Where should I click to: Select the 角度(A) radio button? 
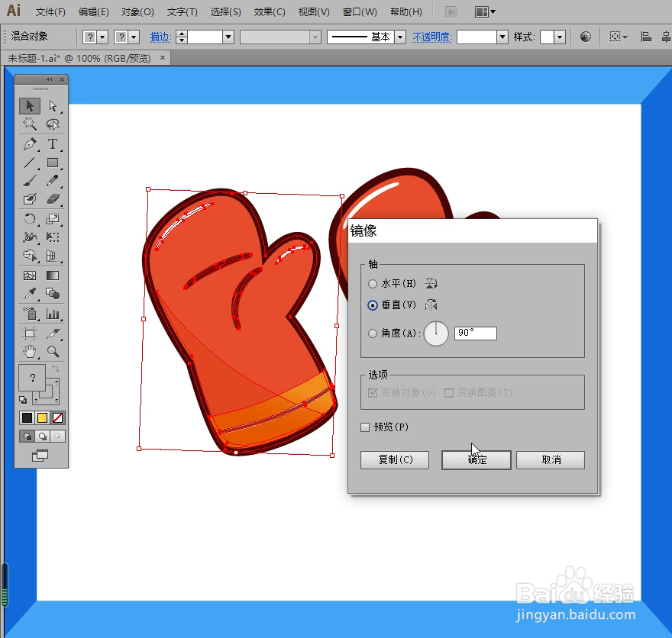(x=373, y=333)
